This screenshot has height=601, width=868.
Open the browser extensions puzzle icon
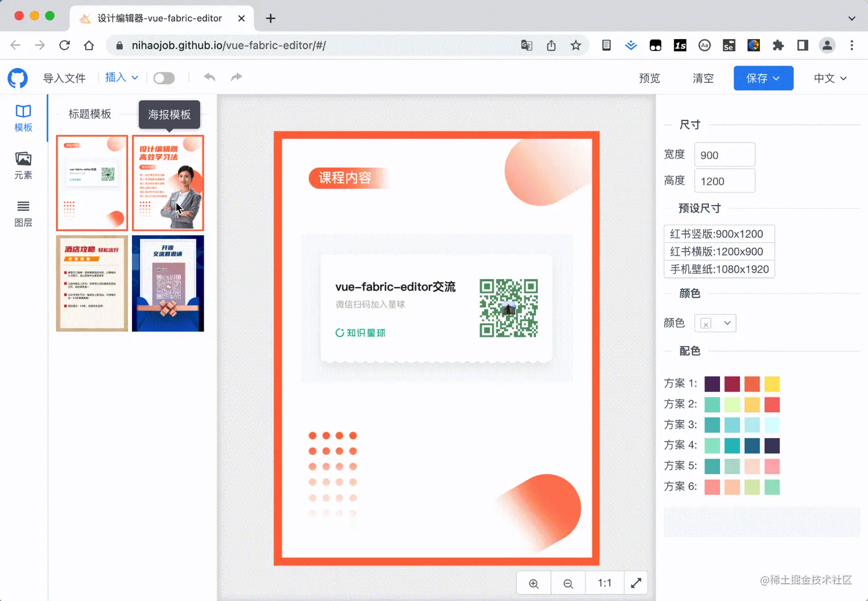pyautogui.click(x=778, y=45)
